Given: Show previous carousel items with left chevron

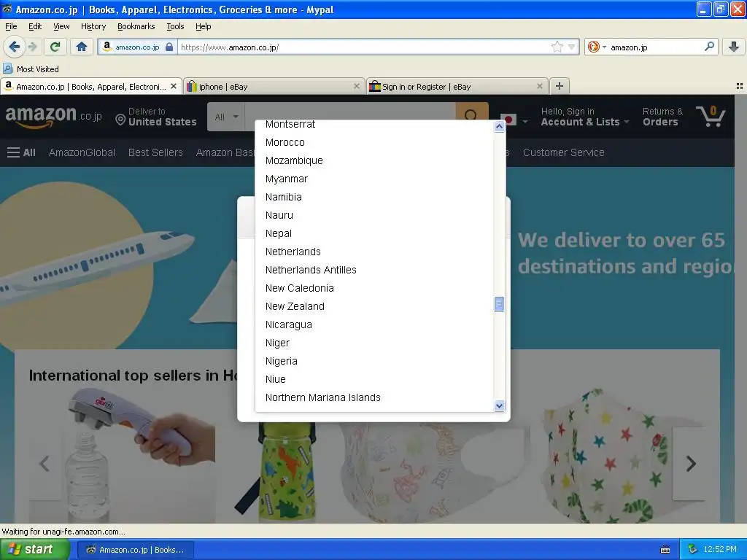Looking at the screenshot, I should click(x=44, y=463).
